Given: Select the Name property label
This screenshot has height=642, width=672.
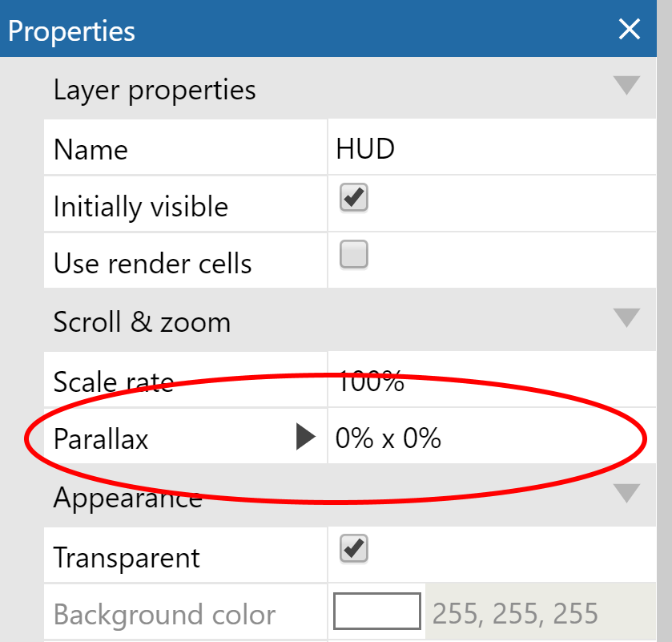Looking at the screenshot, I should 91,150.
